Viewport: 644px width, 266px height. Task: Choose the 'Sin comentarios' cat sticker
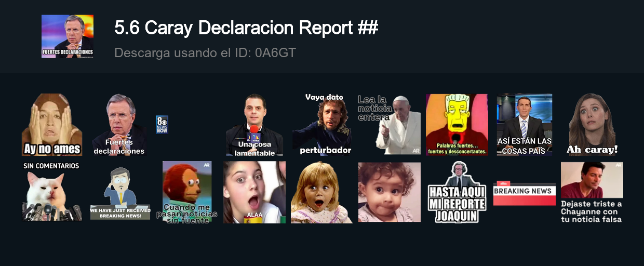coord(52,192)
